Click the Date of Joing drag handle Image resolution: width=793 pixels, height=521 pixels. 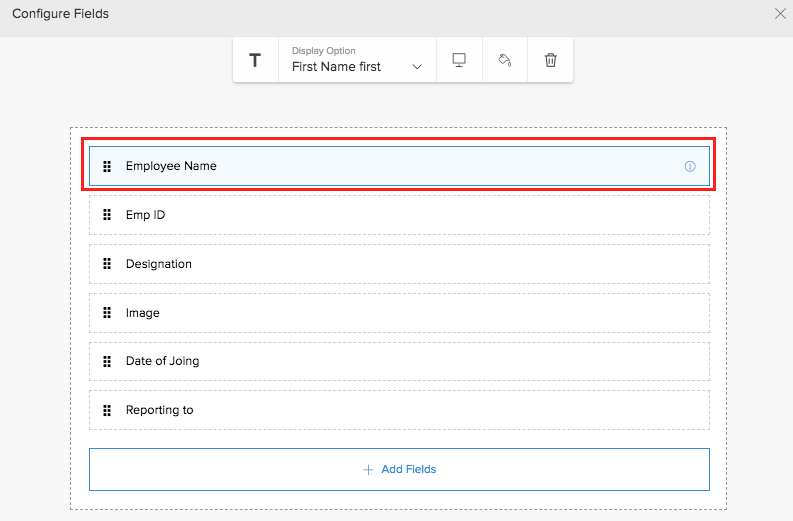(x=107, y=361)
